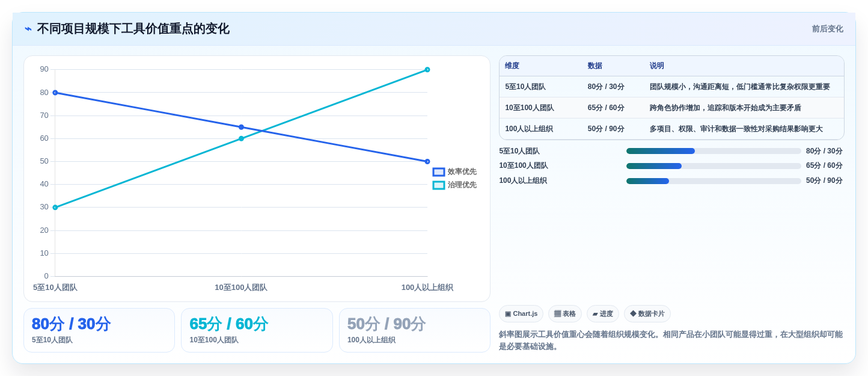Click description starting 跨角色协作增加
The image size is (868, 376).
click(x=726, y=108)
